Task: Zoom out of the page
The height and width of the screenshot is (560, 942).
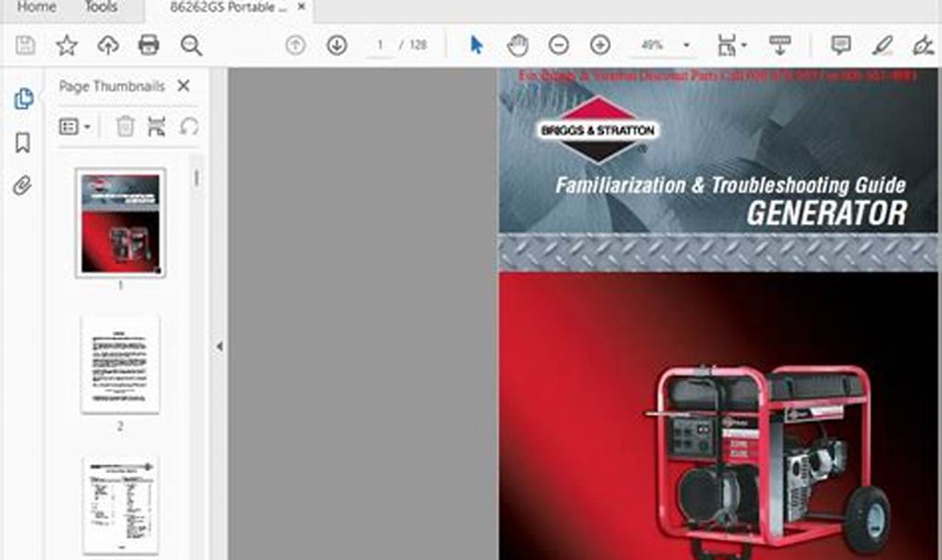Action: 560,45
